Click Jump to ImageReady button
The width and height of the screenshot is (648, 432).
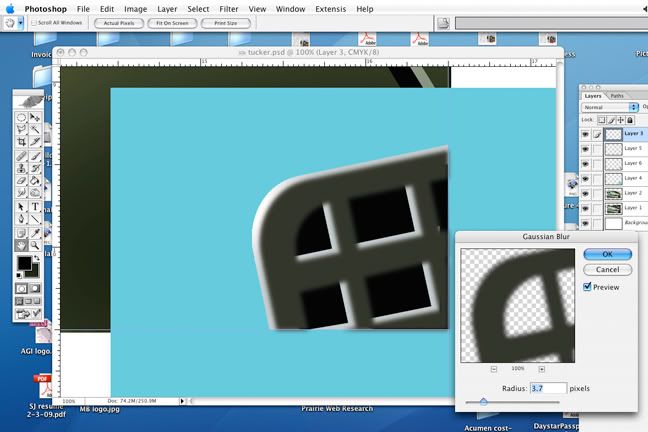point(28,314)
